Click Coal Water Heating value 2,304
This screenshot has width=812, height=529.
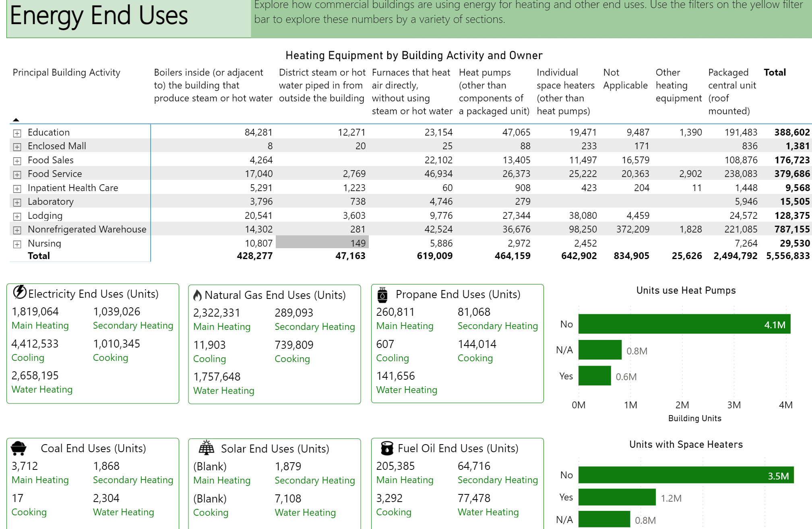click(x=106, y=498)
